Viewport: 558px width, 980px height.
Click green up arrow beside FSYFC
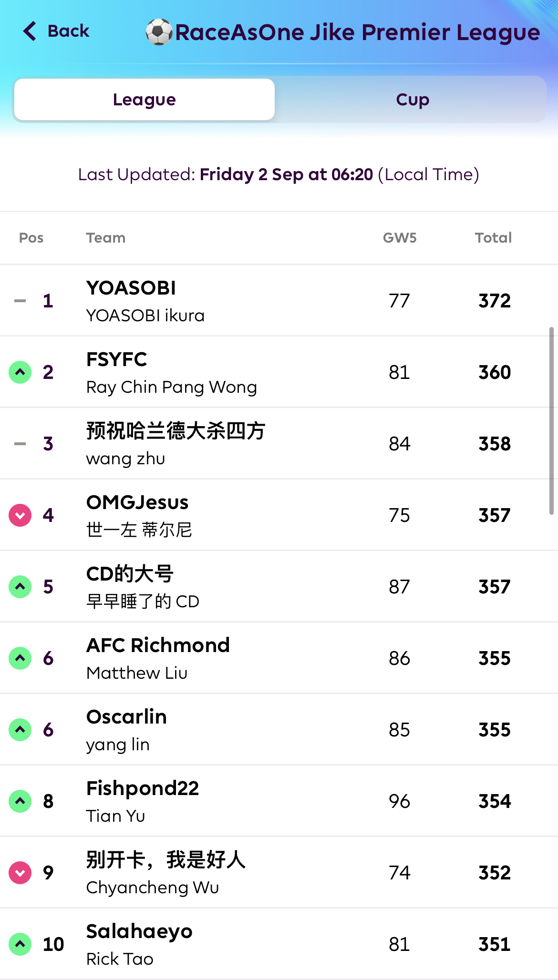point(20,372)
